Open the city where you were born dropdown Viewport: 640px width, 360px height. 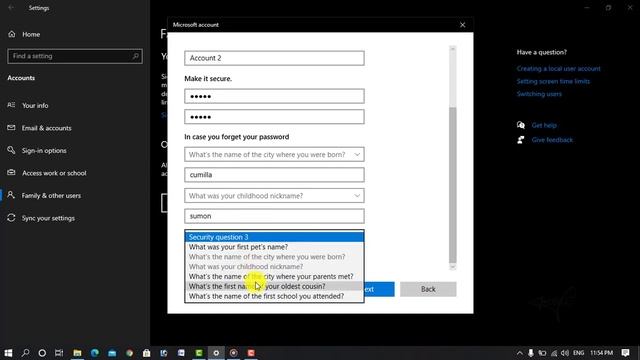coord(274,154)
